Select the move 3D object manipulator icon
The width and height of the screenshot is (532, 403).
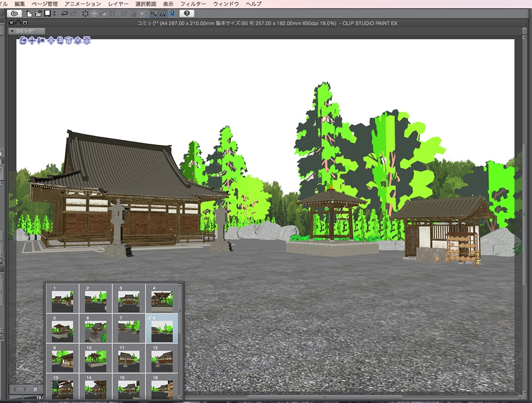pos(52,40)
